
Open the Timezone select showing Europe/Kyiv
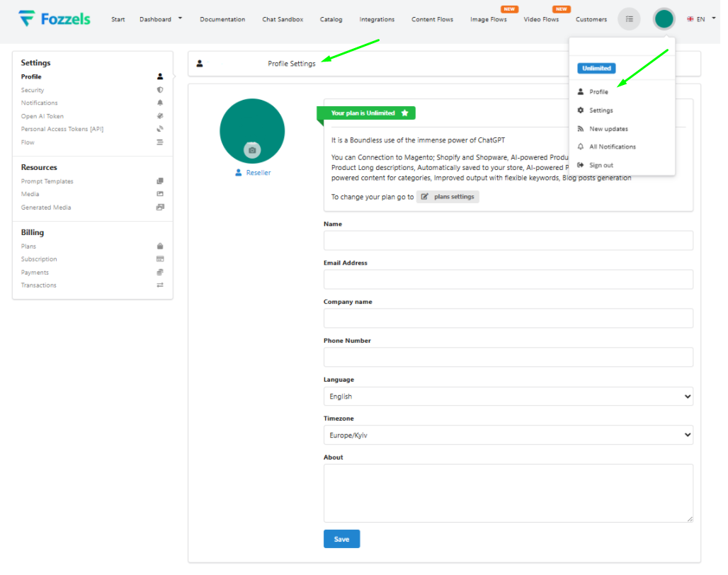pyautogui.click(x=508, y=435)
